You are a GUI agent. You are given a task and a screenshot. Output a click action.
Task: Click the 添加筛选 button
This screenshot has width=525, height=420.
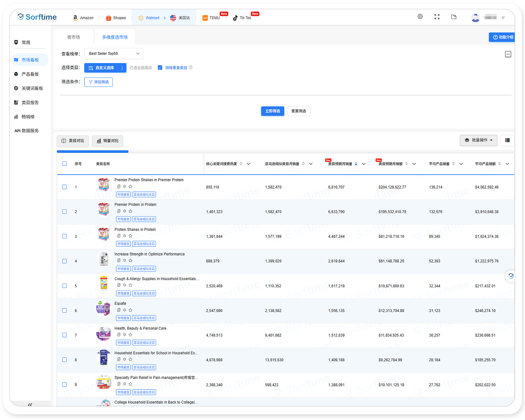[98, 82]
